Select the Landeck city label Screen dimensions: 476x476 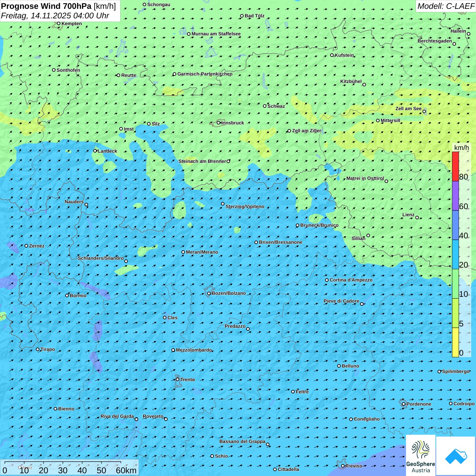click(107, 151)
